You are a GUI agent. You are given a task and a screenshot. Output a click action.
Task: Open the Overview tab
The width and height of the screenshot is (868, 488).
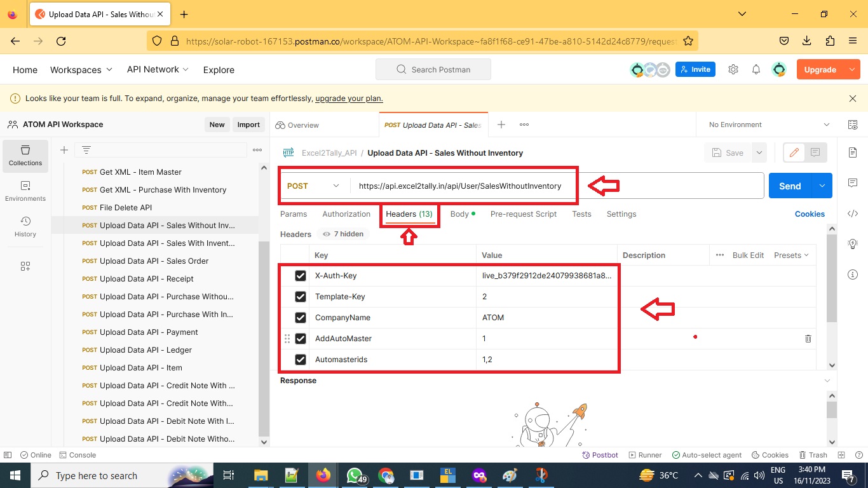(297, 125)
